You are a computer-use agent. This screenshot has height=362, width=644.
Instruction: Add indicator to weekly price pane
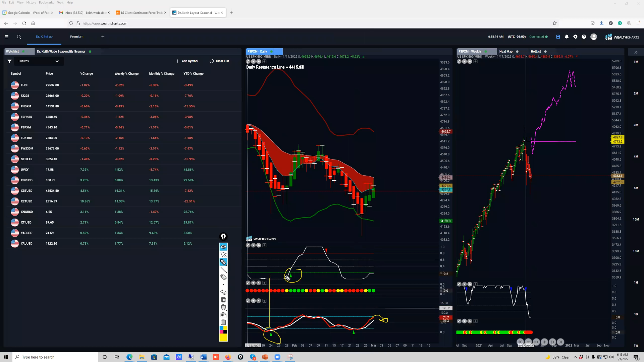point(475,61)
